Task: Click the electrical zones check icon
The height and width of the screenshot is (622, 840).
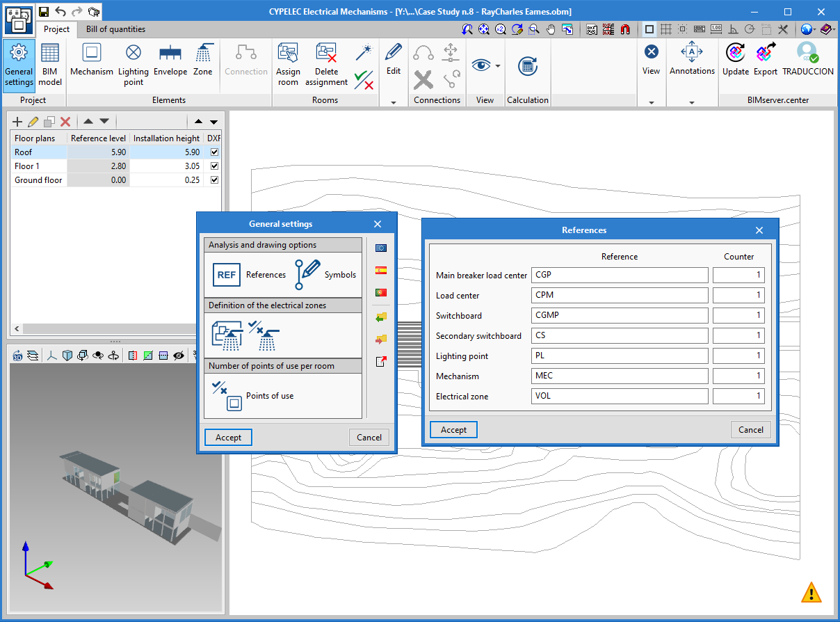Action: click(x=264, y=335)
